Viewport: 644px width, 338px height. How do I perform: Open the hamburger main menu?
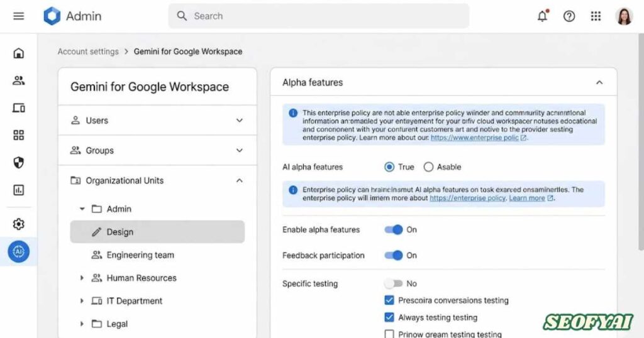[x=18, y=16]
